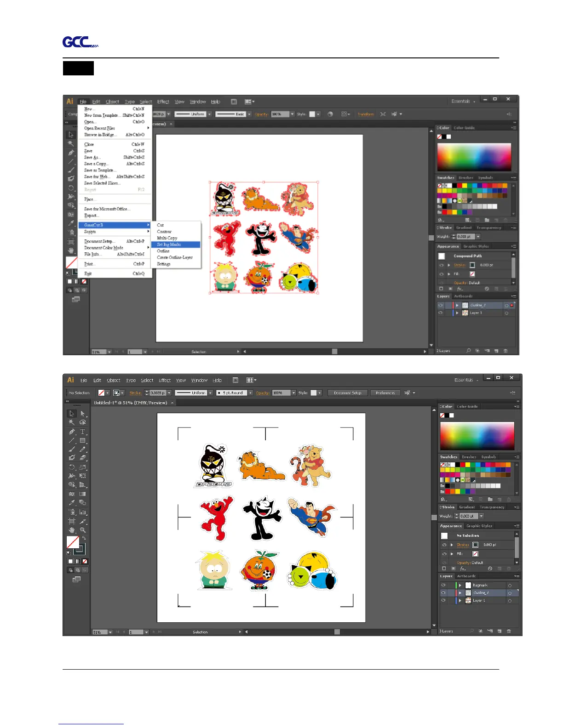Open Window menu in lower screenshot
This screenshot has height=728, width=563.
[200, 381]
